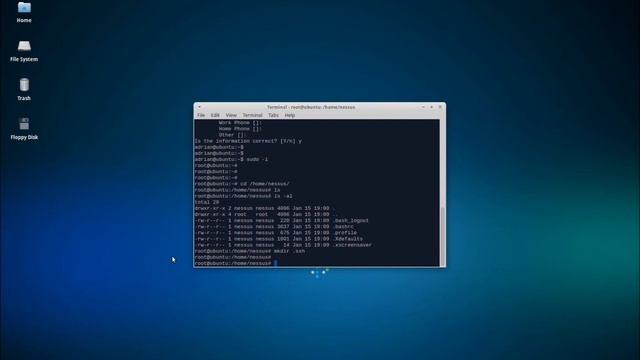640x360 pixels.
Task: Open the View menu in Terminal
Action: [x=231, y=116]
